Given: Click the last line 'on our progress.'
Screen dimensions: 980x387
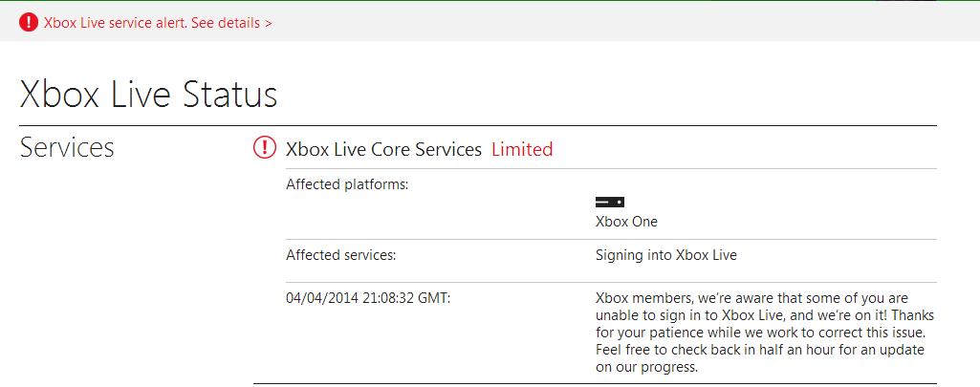Looking at the screenshot, I should click(x=645, y=367).
